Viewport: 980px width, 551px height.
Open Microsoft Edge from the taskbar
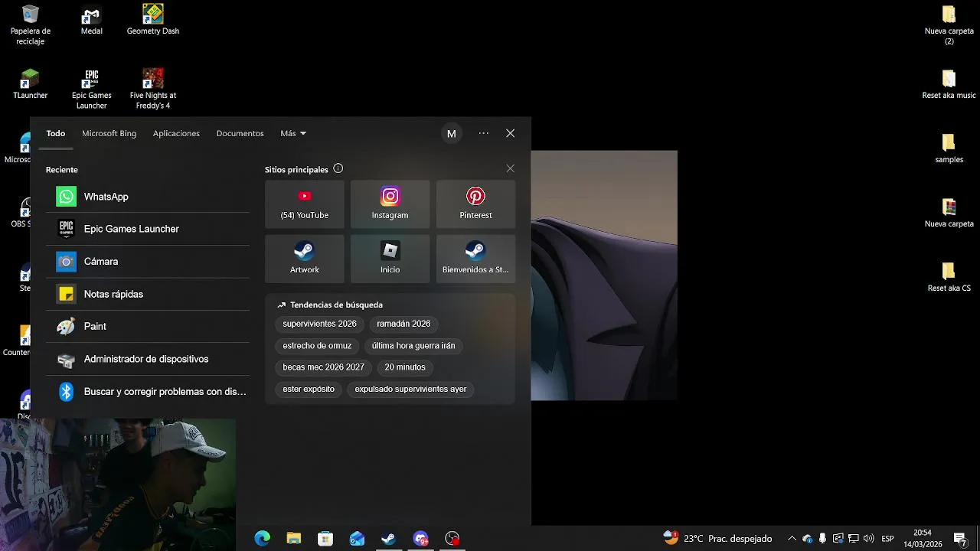tap(262, 539)
